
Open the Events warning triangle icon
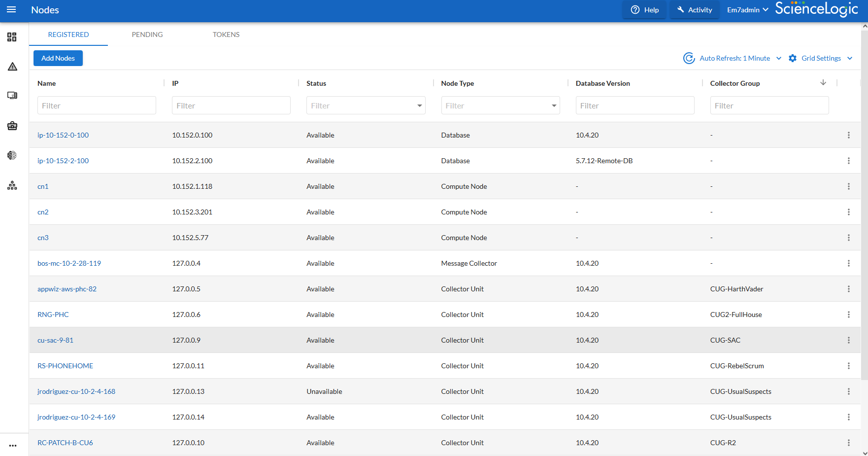click(x=12, y=67)
